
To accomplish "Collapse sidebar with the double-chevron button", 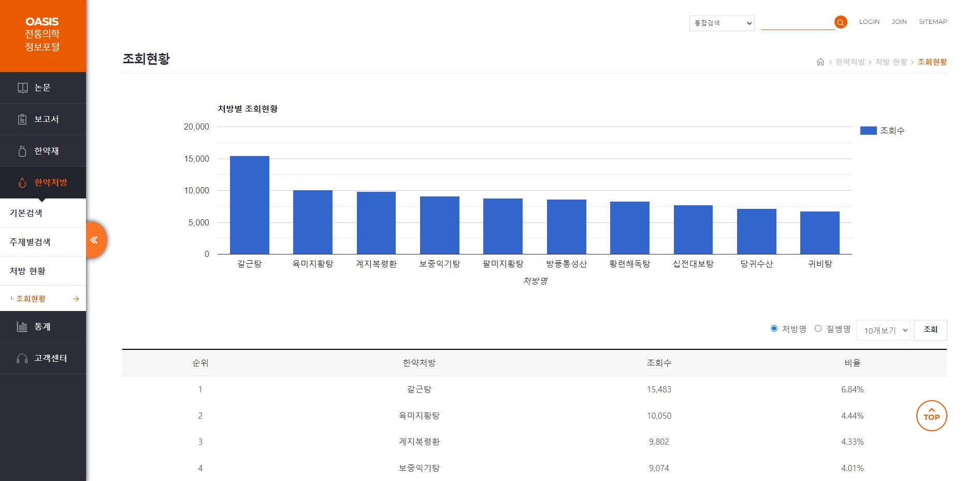I will pyautogui.click(x=94, y=240).
